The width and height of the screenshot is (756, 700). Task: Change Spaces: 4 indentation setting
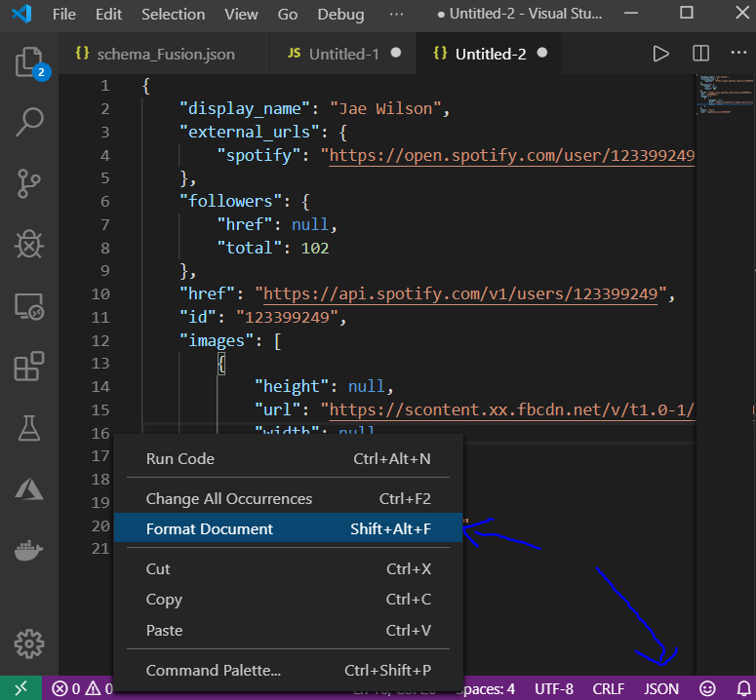pos(486,689)
